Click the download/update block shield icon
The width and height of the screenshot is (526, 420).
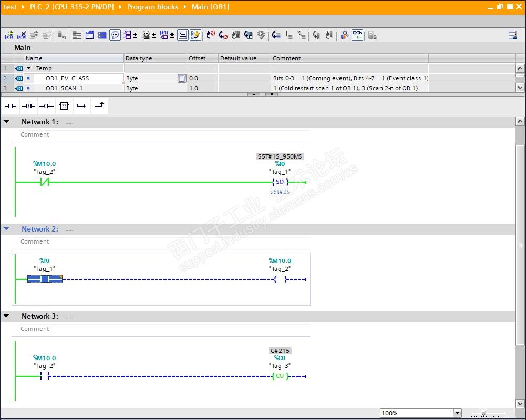click(261, 35)
